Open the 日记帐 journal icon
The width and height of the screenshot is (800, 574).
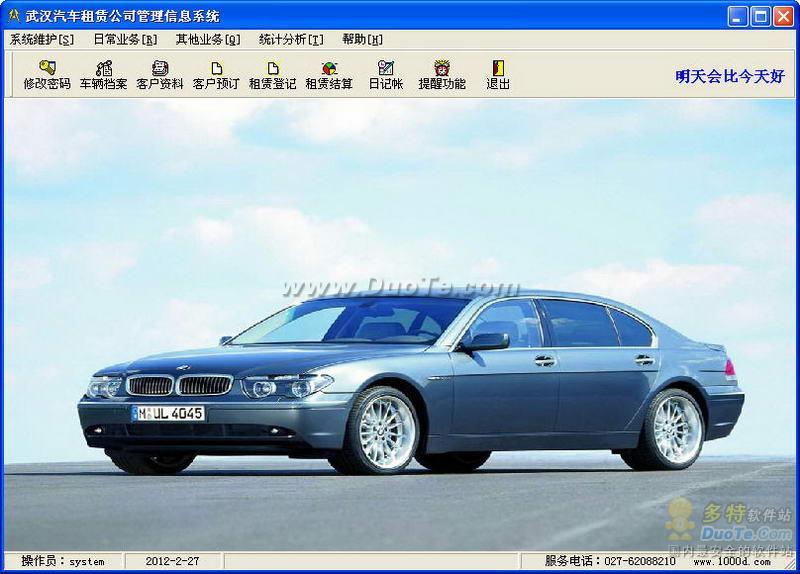386,67
